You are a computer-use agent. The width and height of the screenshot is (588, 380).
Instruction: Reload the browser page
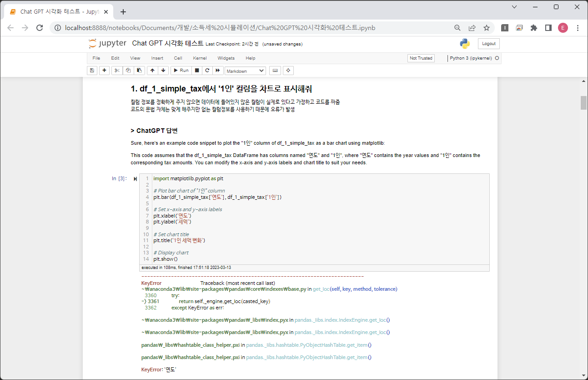[x=40, y=28]
